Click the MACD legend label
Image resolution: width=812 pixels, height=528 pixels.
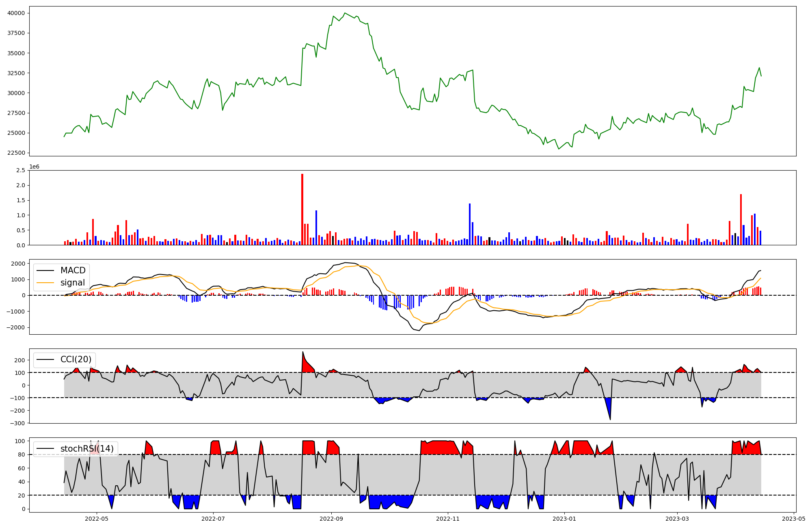[x=73, y=270]
